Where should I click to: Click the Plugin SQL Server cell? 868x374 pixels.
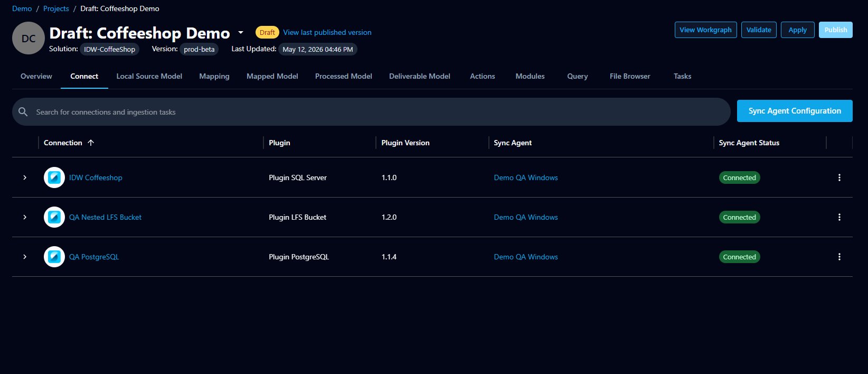298,177
